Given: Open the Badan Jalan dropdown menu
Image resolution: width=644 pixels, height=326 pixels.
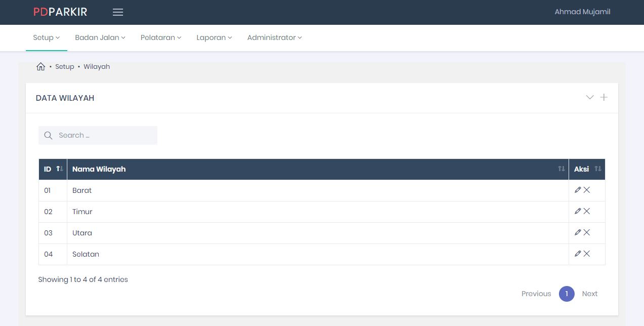Looking at the screenshot, I should (100, 37).
